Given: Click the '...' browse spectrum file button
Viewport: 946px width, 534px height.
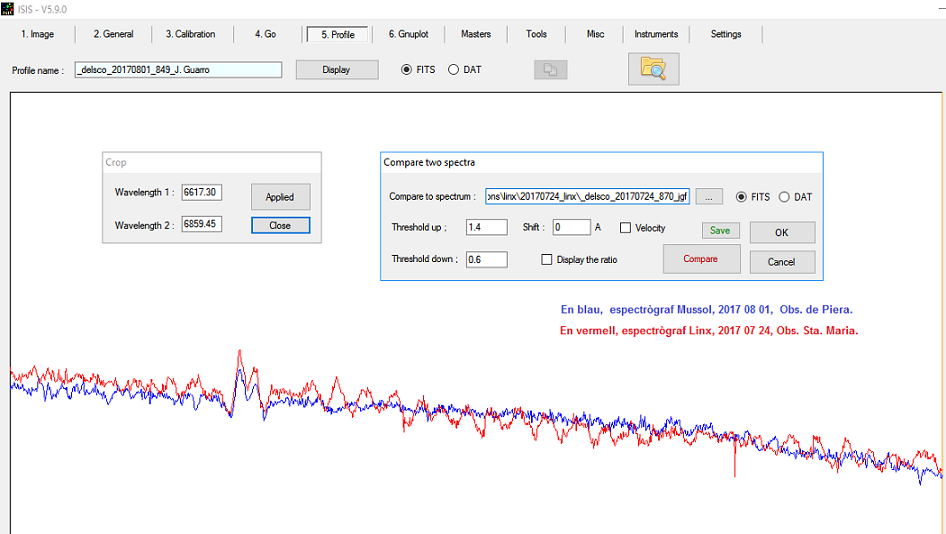Looking at the screenshot, I should pos(708,197).
